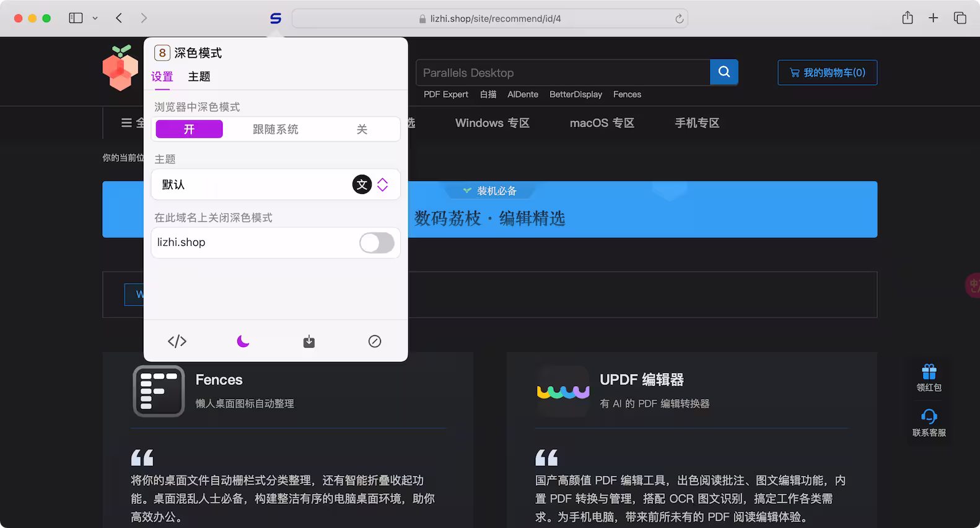The image size is (980, 528).
Task: Set dark mode to 开
Action: point(189,129)
